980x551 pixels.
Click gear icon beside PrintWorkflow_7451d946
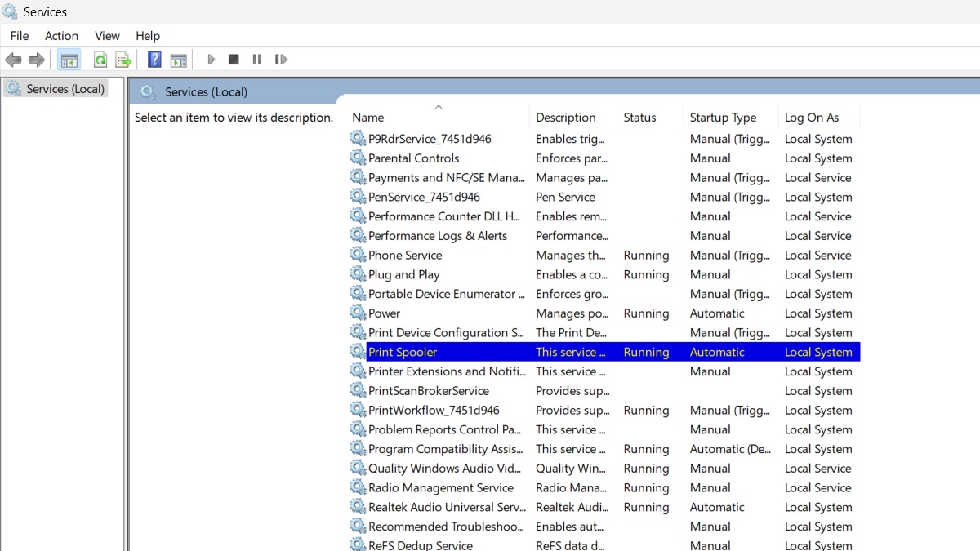pos(358,410)
